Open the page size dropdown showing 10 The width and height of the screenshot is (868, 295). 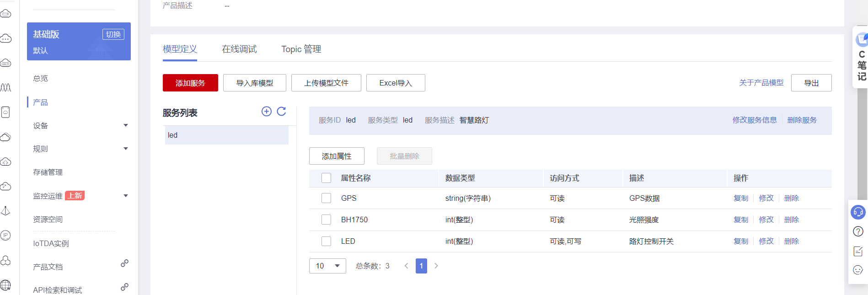327,266
